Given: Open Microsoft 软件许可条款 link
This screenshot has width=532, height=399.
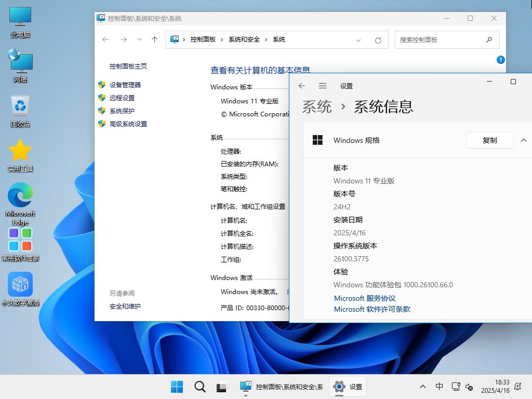Looking at the screenshot, I should pyautogui.click(x=372, y=309).
